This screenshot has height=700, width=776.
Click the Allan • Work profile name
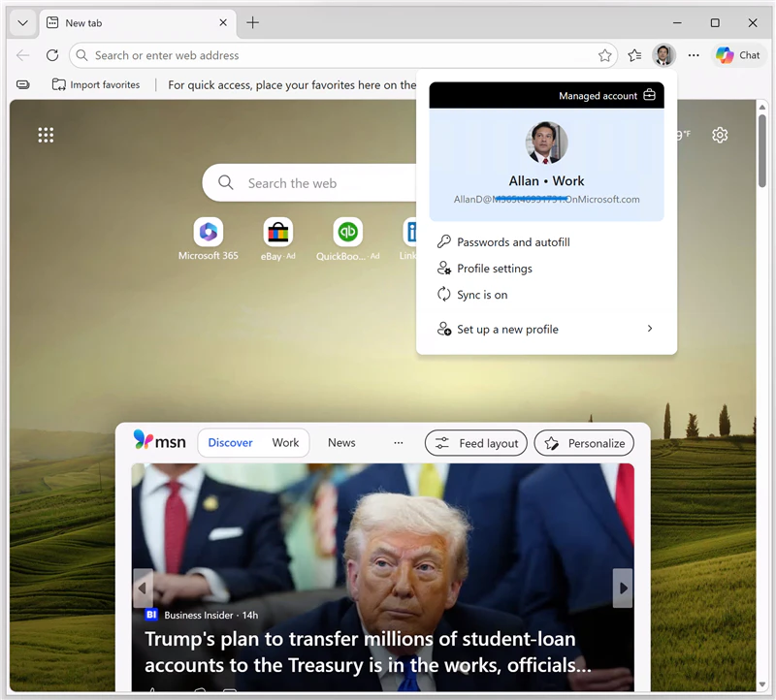point(546,181)
